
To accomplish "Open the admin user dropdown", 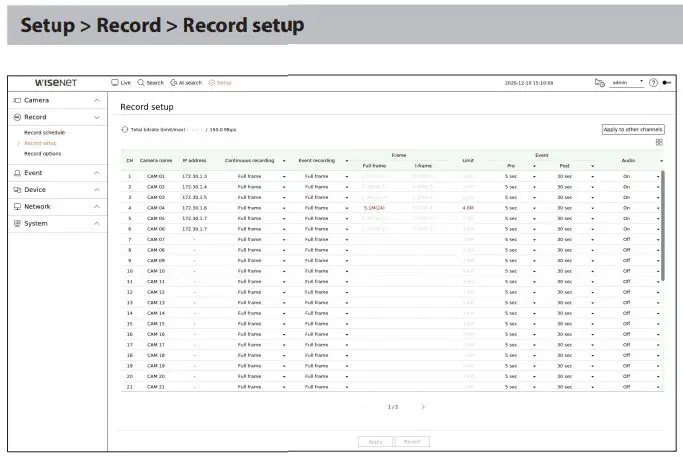I will click(x=626, y=83).
